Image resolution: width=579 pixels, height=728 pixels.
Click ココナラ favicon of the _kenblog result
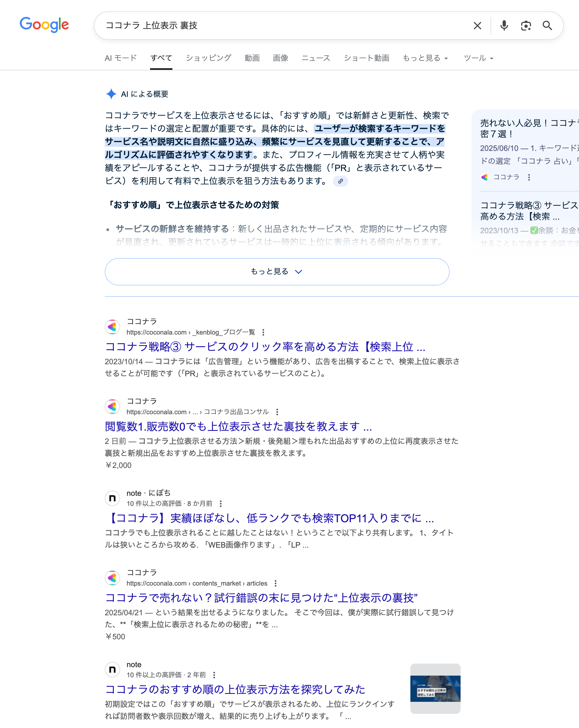(x=112, y=327)
